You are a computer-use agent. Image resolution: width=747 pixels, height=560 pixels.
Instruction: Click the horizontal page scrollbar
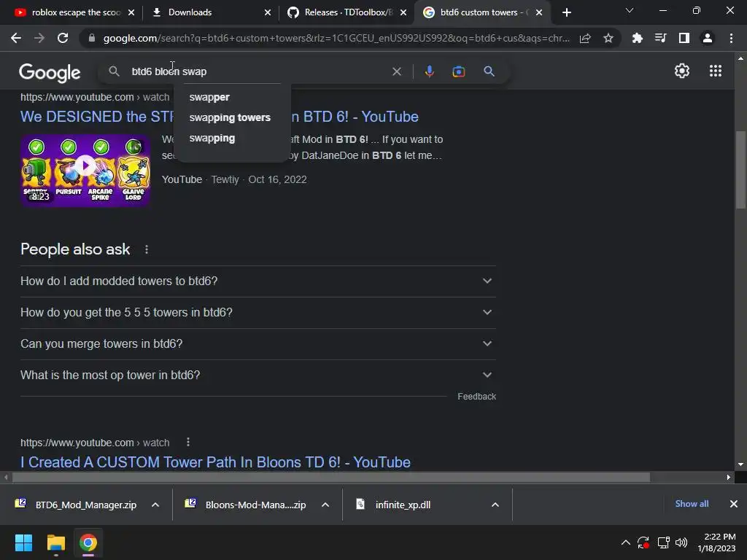click(331, 477)
